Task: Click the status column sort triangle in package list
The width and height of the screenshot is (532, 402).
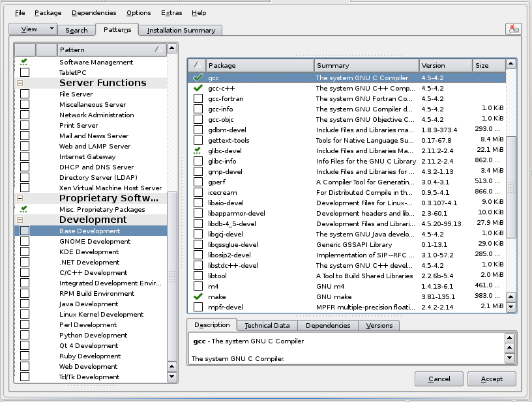Action: point(197,65)
